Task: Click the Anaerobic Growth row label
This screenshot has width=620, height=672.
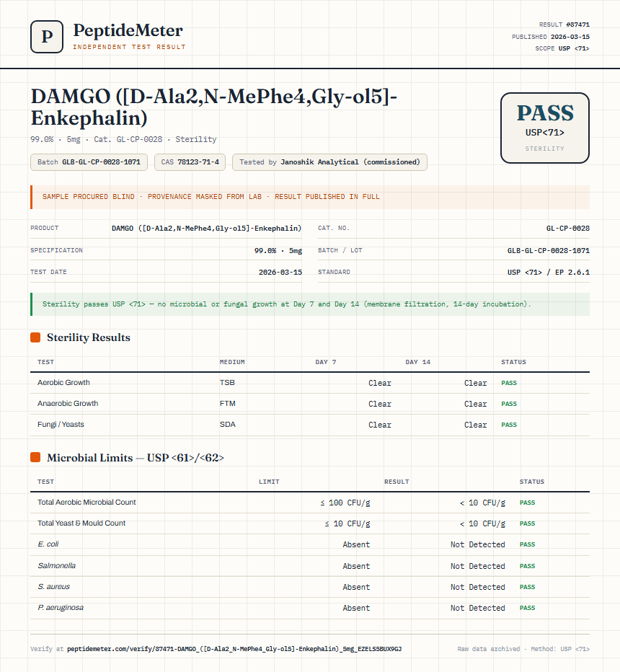Action: [x=68, y=404]
